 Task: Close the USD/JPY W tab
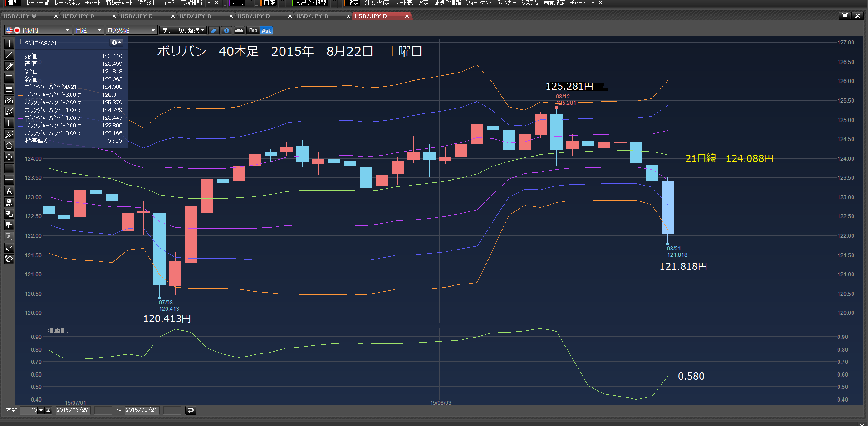[x=56, y=16]
